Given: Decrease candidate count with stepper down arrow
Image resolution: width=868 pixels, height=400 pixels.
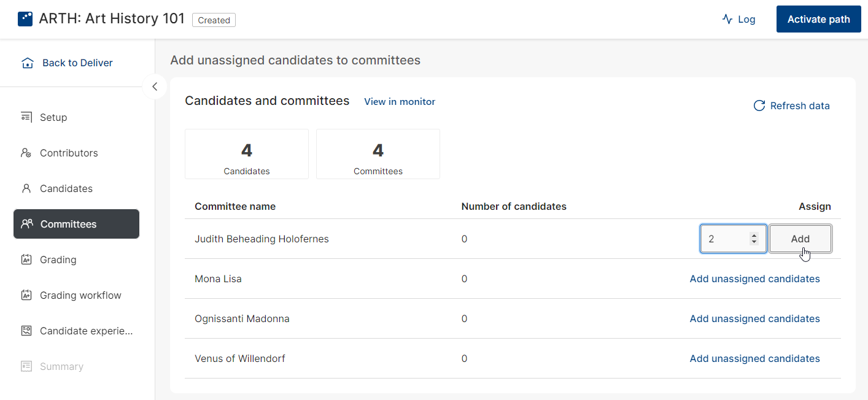Looking at the screenshot, I should 754,242.
